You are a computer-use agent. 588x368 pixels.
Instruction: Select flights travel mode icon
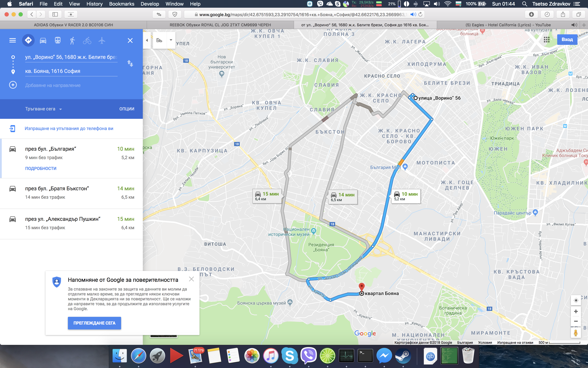coord(102,40)
